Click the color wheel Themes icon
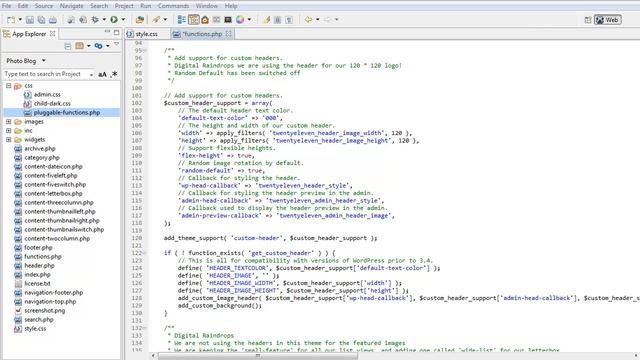This screenshot has width=640, height=360. (x=240, y=20)
